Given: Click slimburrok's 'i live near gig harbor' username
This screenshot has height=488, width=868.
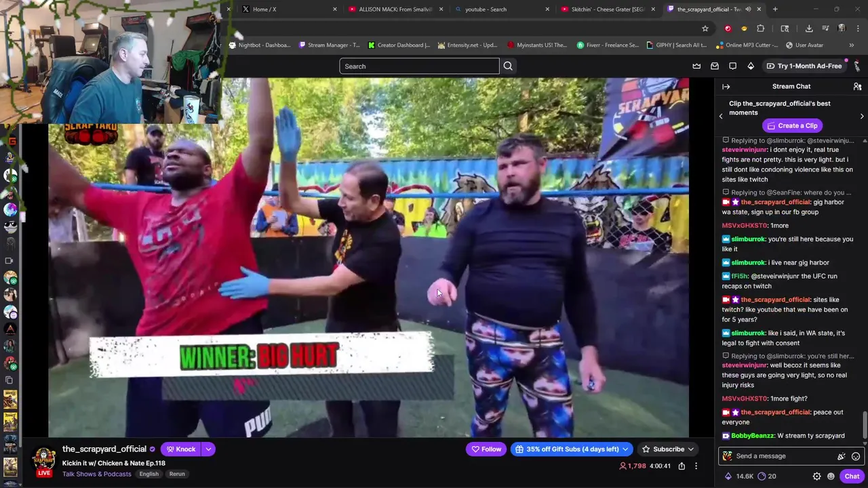Looking at the screenshot, I should coord(748,262).
